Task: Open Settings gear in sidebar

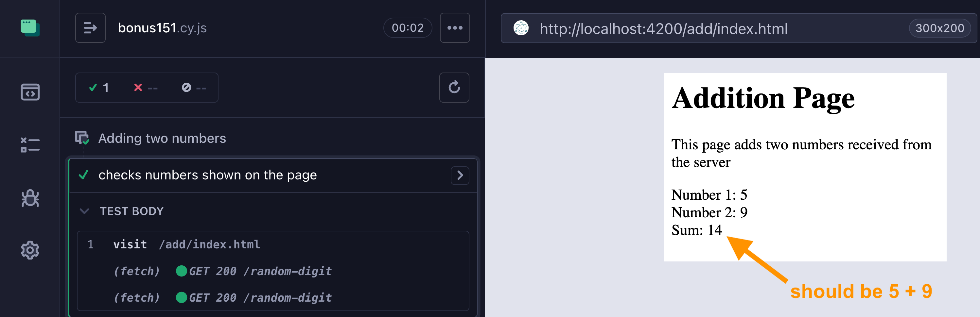Action: pos(30,250)
